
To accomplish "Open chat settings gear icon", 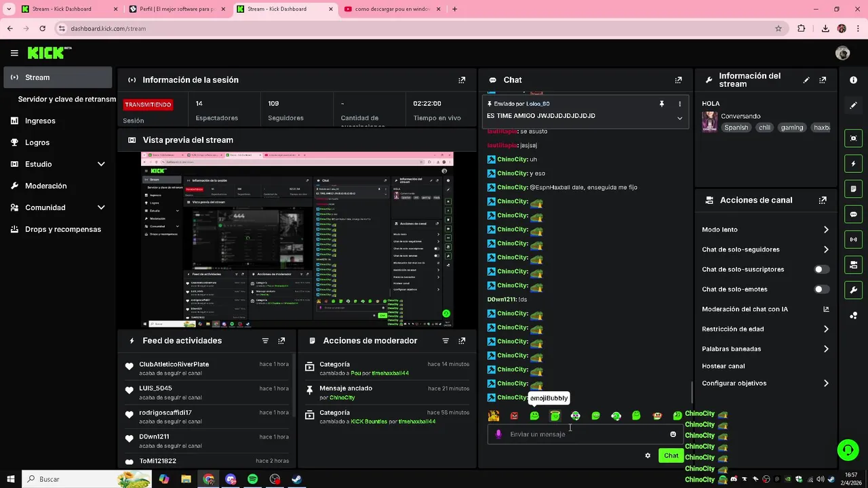I will tap(648, 455).
